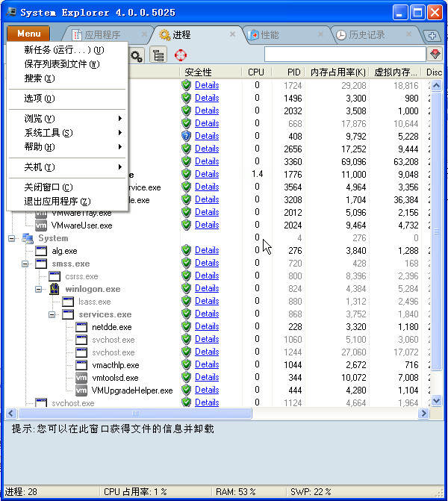Click the RAM: 53 % status entry
The image size is (448, 501).
tap(235, 491)
